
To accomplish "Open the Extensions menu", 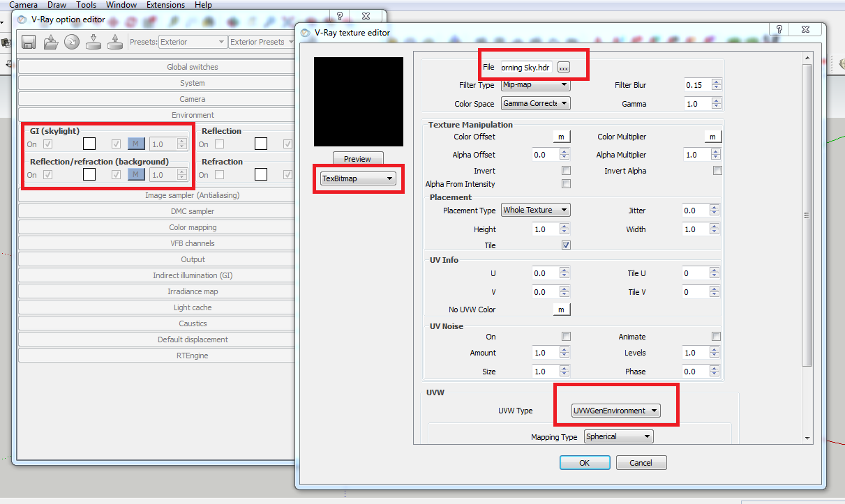I will [165, 5].
